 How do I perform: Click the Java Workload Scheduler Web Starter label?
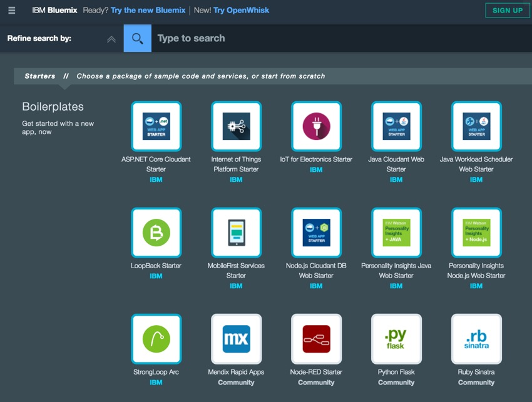[476, 164]
